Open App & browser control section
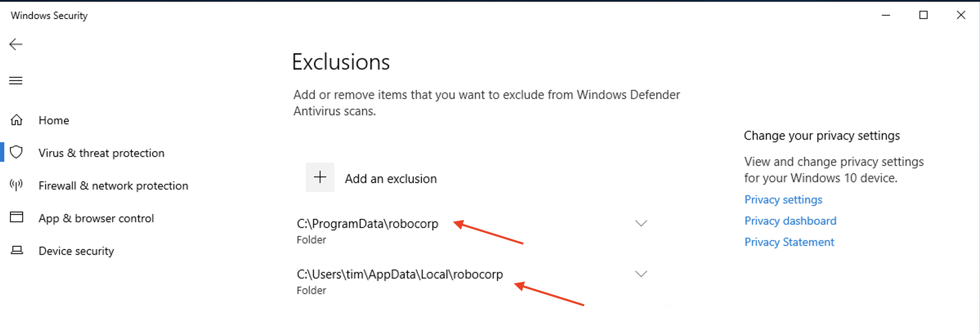Viewport: 980px width, 334px height. pyautogui.click(x=96, y=218)
